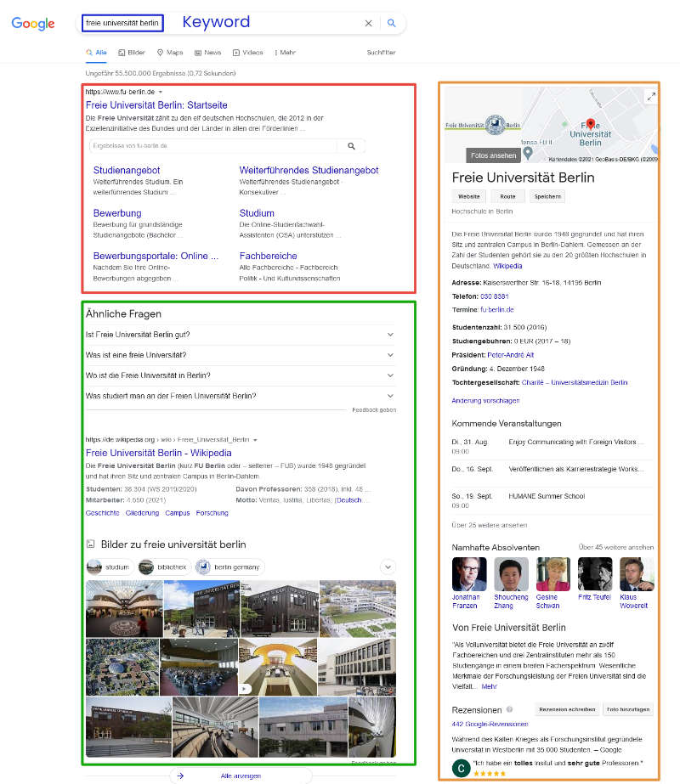Image resolution: width=680 pixels, height=784 pixels.
Task: Open the Bewerbung sitelink
Action: tap(117, 213)
